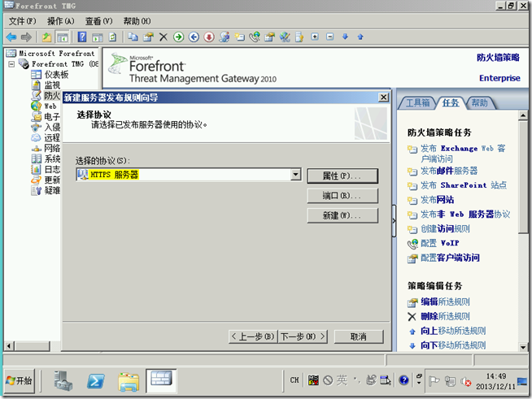Click the task pane scrollbar up arrow
This screenshot has height=399, width=532.
click(x=523, y=115)
